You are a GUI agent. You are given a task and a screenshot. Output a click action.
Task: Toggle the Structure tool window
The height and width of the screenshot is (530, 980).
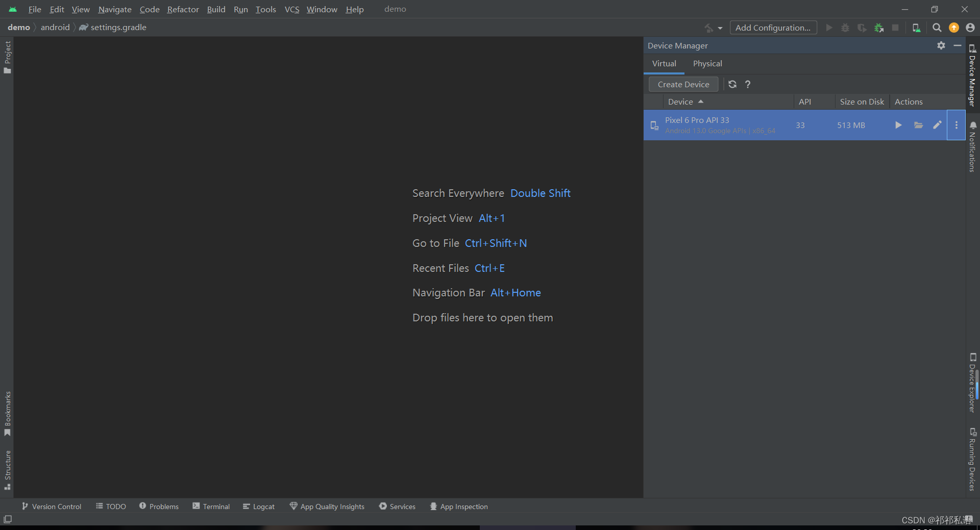7,470
